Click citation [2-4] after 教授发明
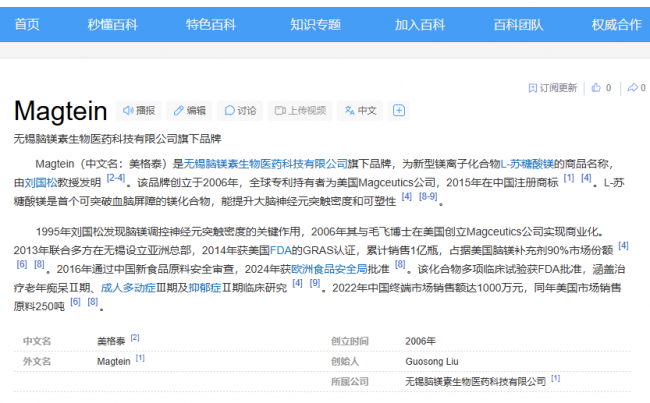The image size is (650, 403). (116, 178)
